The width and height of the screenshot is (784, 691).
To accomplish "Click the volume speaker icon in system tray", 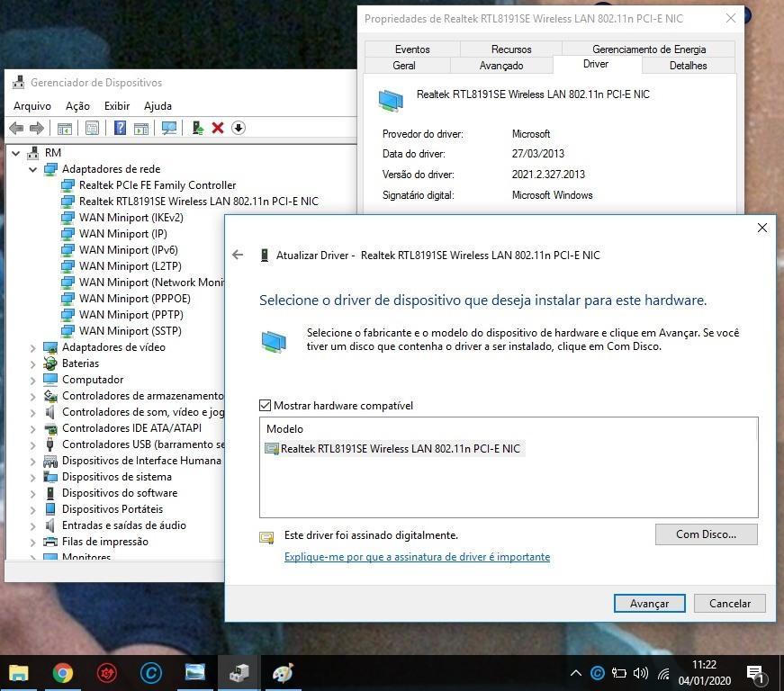I will click(x=641, y=673).
